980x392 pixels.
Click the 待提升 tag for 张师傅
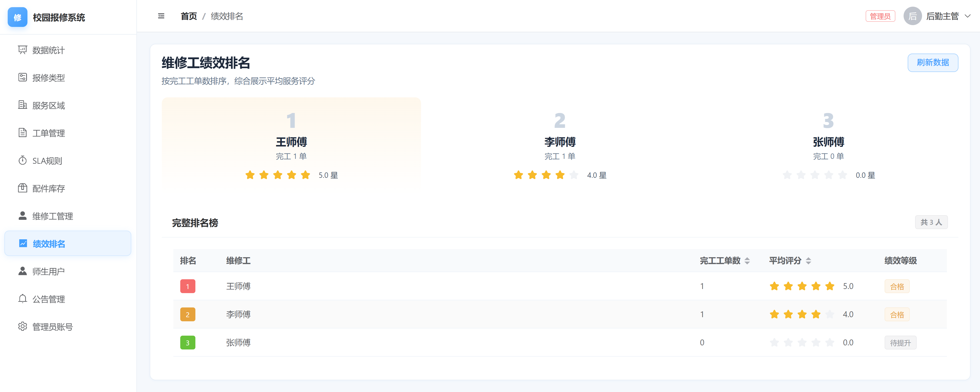pos(900,343)
